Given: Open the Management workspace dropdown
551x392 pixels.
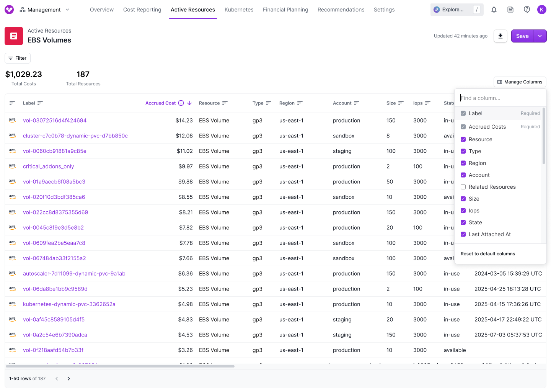Looking at the screenshot, I should [x=44, y=10].
